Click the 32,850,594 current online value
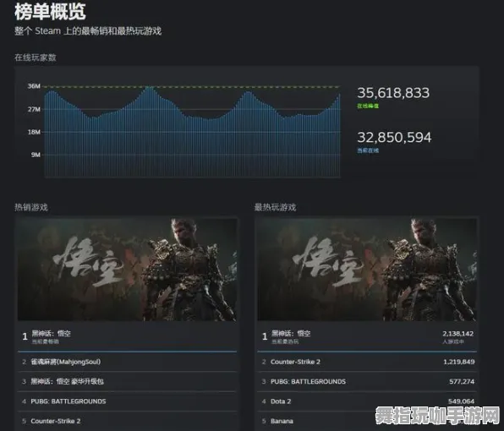This screenshot has height=431, width=504. click(394, 138)
